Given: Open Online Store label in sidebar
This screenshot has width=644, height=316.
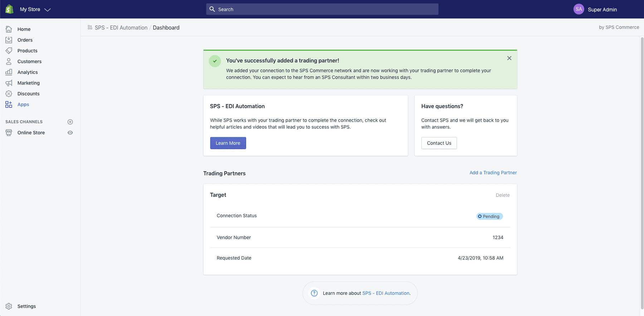Looking at the screenshot, I should tap(31, 133).
